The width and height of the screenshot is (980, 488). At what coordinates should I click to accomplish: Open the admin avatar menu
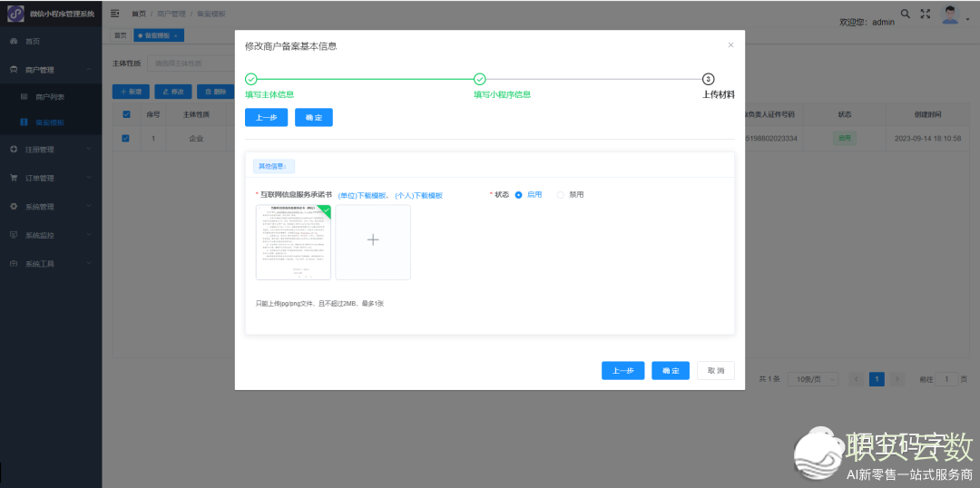[950, 15]
